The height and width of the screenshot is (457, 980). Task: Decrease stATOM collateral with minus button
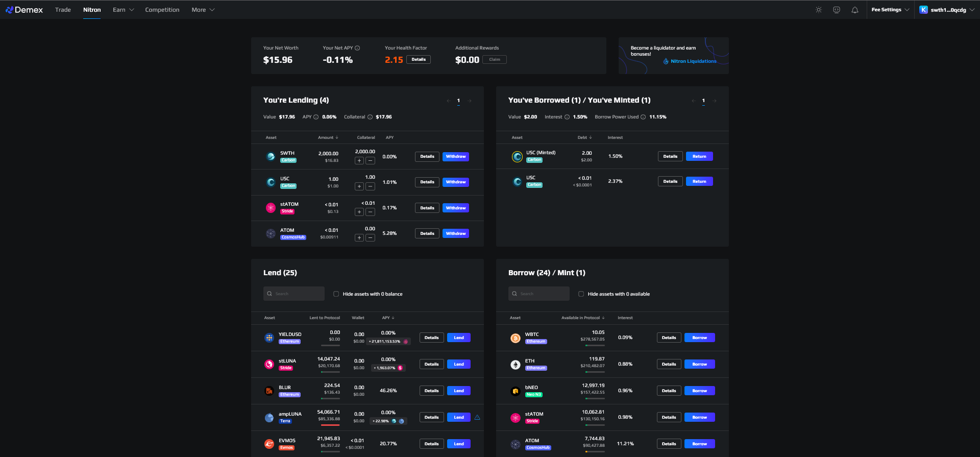point(371,212)
